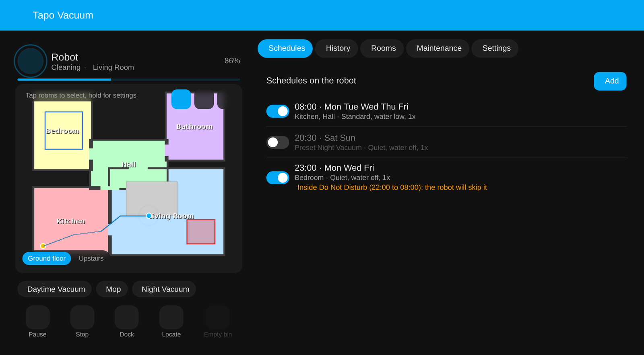Click the 'Schedules on the robot' heading
This screenshot has width=644, height=355.
coord(311,80)
